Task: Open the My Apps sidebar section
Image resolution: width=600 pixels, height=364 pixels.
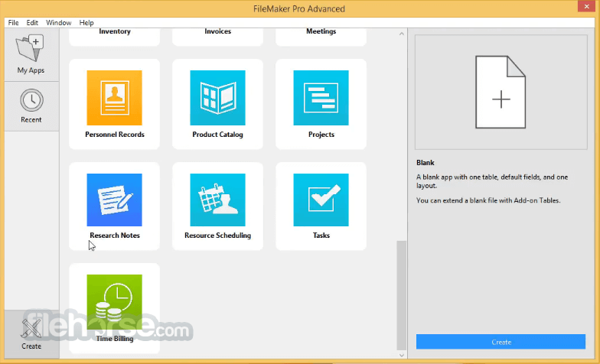Action: pyautogui.click(x=31, y=55)
